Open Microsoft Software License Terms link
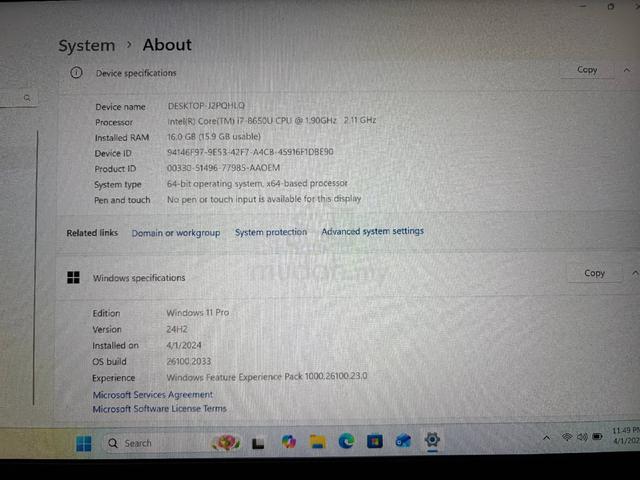The width and height of the screenshot is (640, 480). (x=159, y=409)
